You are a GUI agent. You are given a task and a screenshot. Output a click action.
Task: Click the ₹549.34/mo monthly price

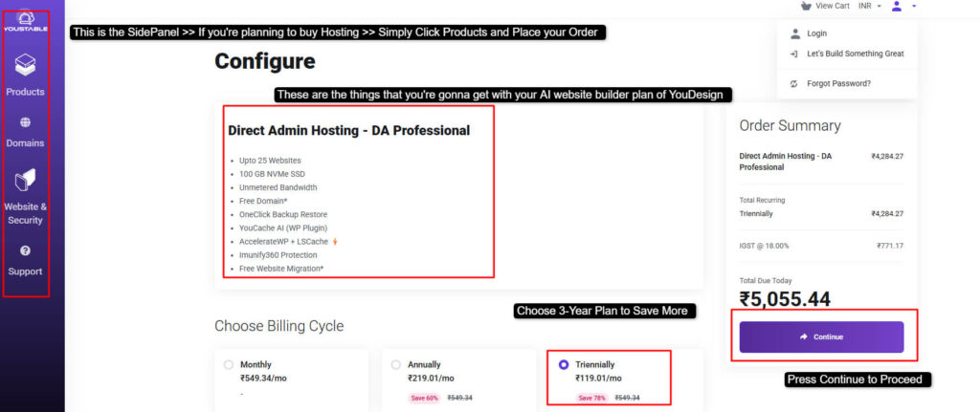click(x=263, y=378)
